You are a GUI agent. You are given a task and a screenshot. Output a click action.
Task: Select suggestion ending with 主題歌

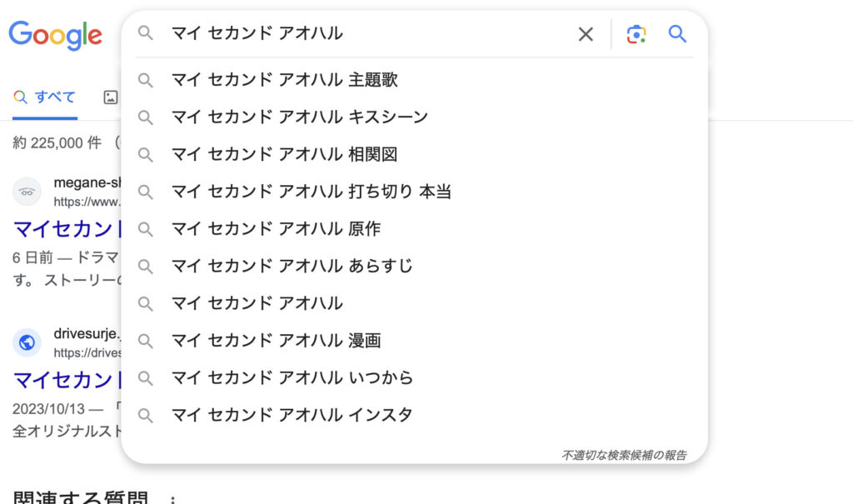pos(284,80)
